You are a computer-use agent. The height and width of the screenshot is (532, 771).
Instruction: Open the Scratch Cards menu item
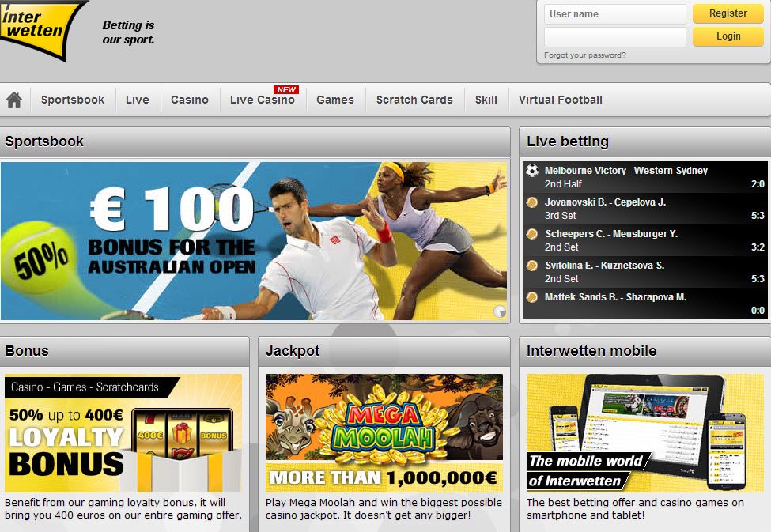click(x=414, y=100)
